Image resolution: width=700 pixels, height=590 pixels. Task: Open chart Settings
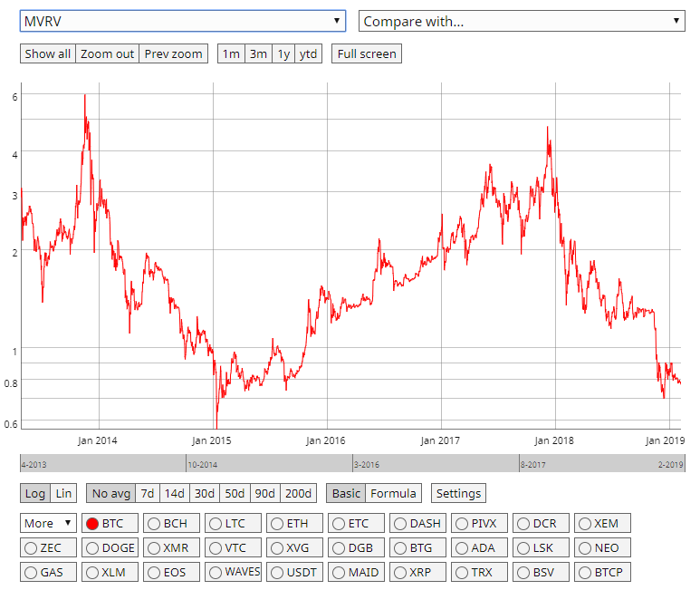(458, 493)
